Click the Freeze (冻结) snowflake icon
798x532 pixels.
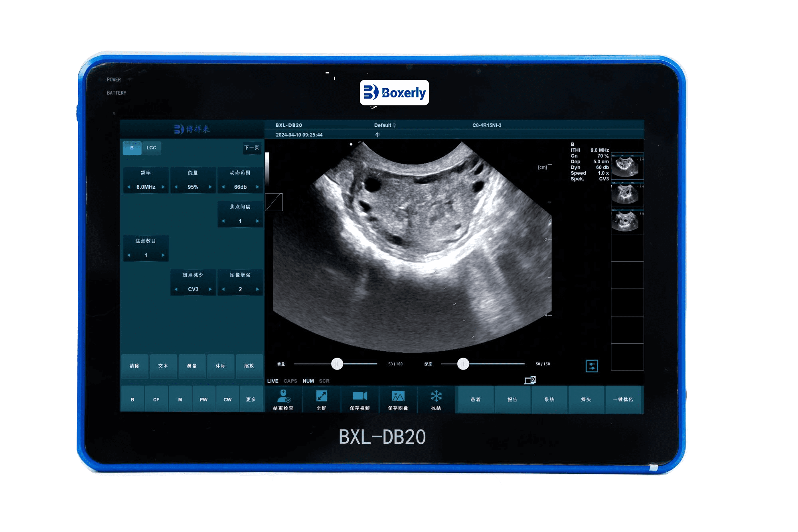click(437, 396)
